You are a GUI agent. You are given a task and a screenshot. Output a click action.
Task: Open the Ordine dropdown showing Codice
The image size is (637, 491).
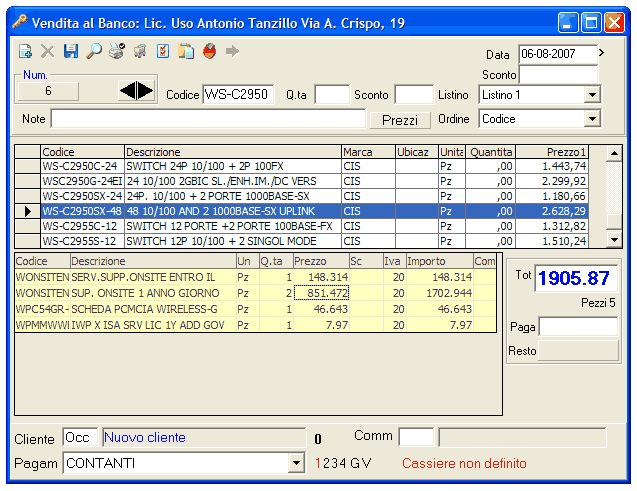click(x=592, y=119)
